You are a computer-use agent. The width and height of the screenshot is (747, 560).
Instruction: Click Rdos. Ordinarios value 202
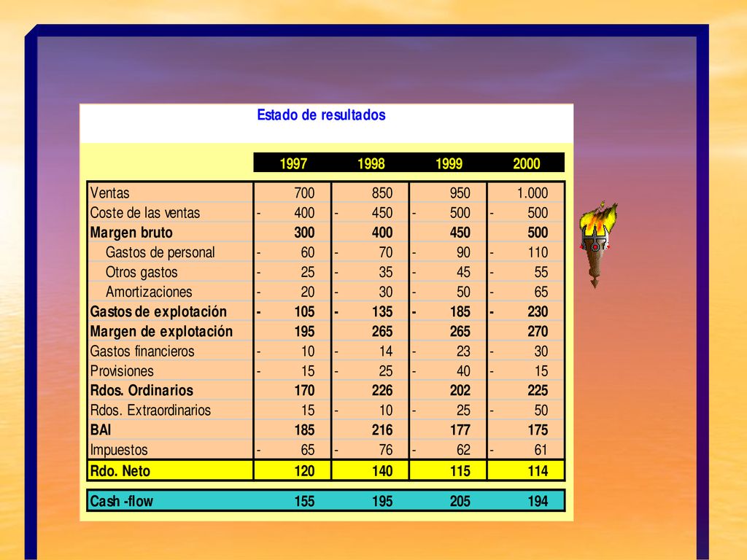(460, 391)
